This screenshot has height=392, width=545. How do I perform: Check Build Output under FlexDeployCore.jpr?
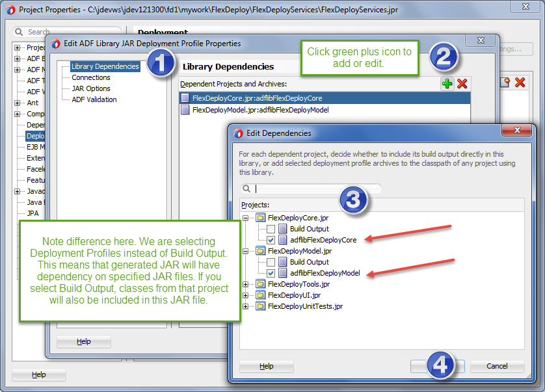pyautogui.click(x=271, y=229)
